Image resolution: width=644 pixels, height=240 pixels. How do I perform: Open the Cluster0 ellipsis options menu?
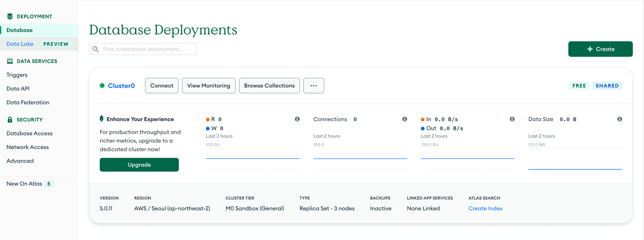(314, 86)
